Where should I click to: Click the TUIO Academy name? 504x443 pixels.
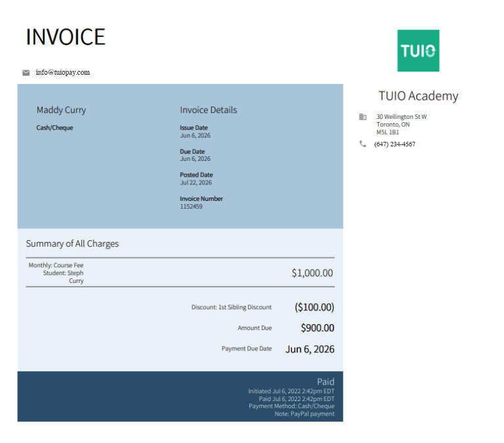(x=418, y=96)
